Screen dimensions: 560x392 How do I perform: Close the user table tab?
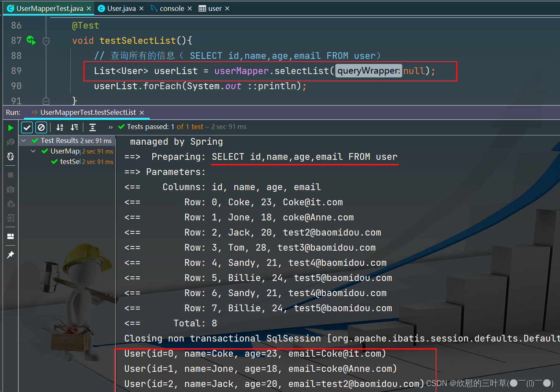tap(227, 8)
